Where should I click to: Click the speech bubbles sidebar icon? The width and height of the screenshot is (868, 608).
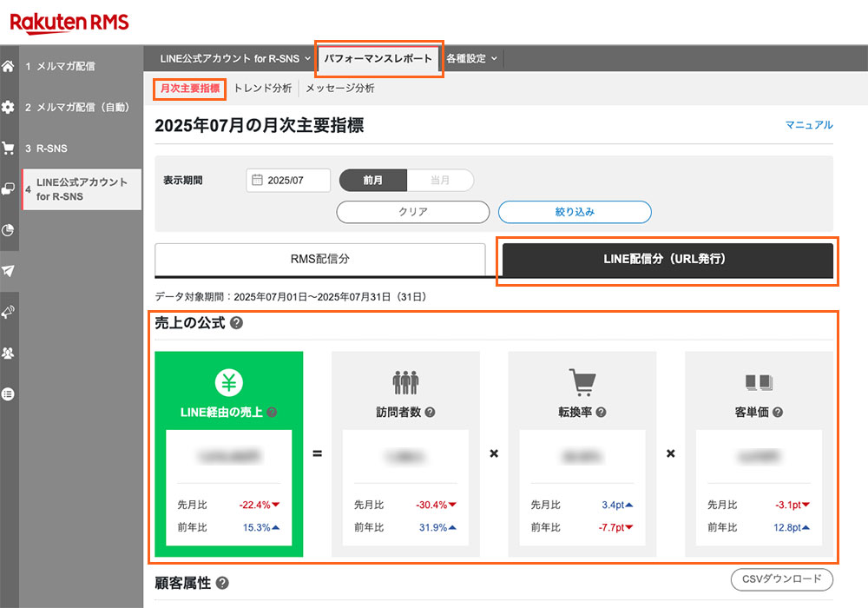(x=8, y=188)
